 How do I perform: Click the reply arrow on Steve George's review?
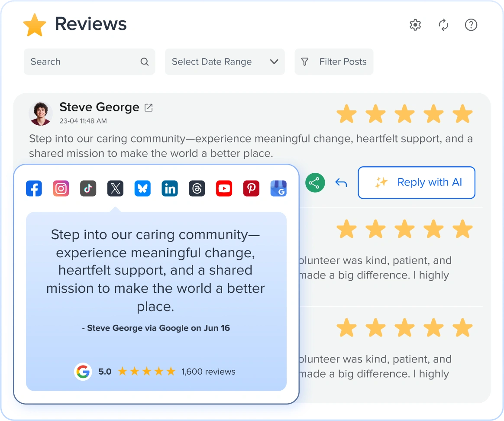pyautogui.click(x=341, y=183)
